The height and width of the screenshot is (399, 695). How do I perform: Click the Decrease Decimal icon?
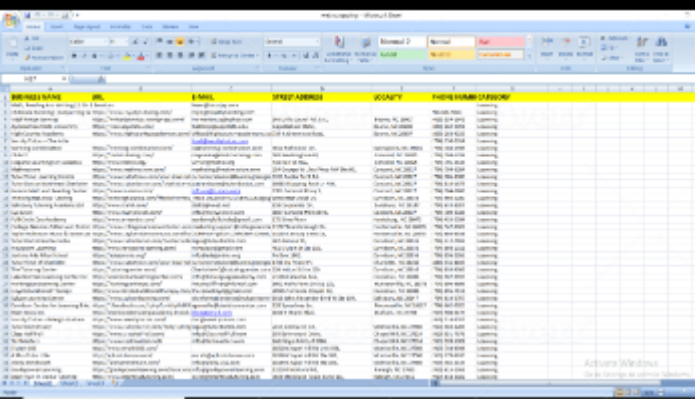[316, 55]
